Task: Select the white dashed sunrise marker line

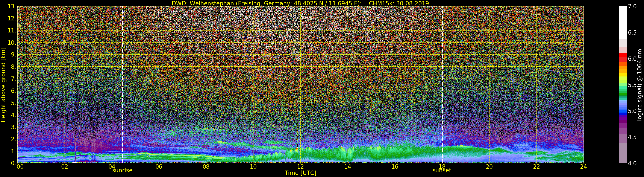Action: point(122,85)
